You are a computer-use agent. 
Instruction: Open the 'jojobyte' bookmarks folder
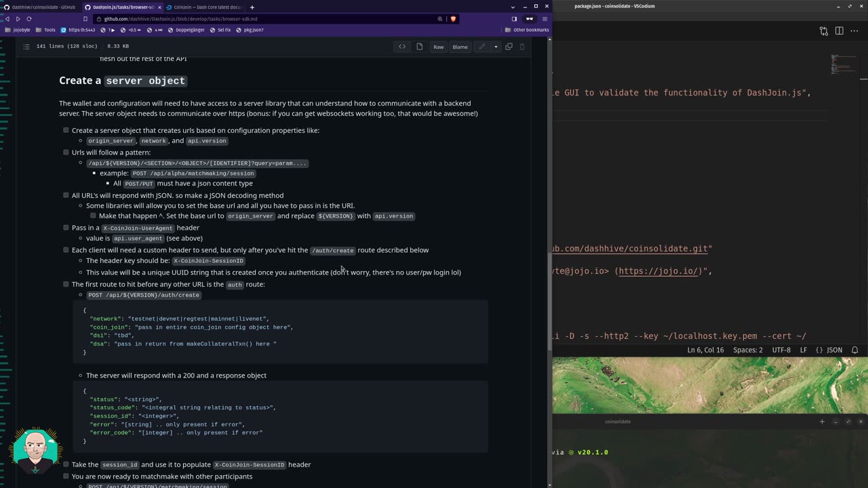[x=18, y=30]
